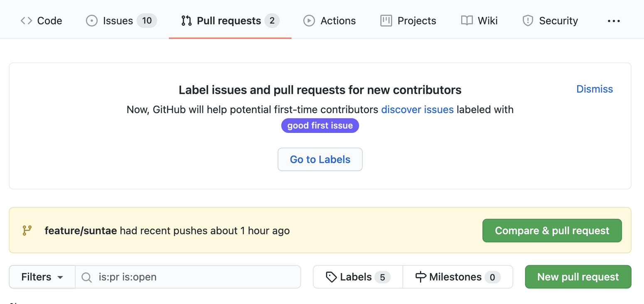The width and height of the screenshot is (644, 304).
Task: Open the Filters dropdown
Action: pos(42,277)
